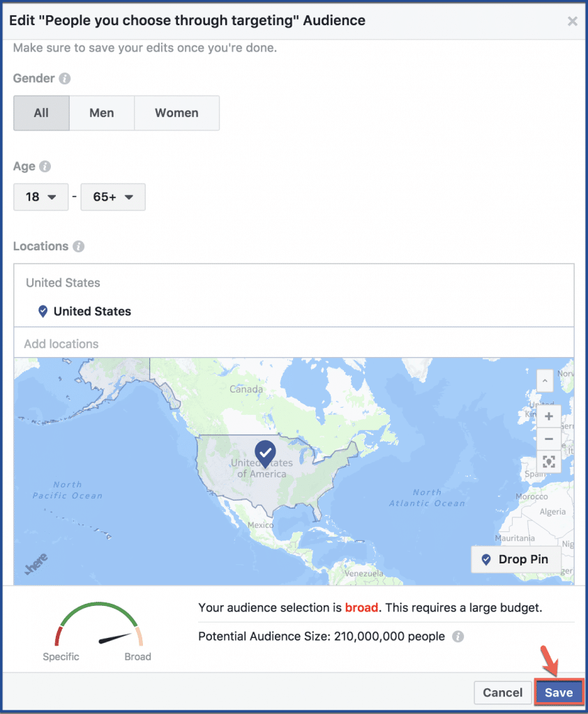Click the Cancel button
The height and width of the screenshot is (714, 588).
point(502,692)
